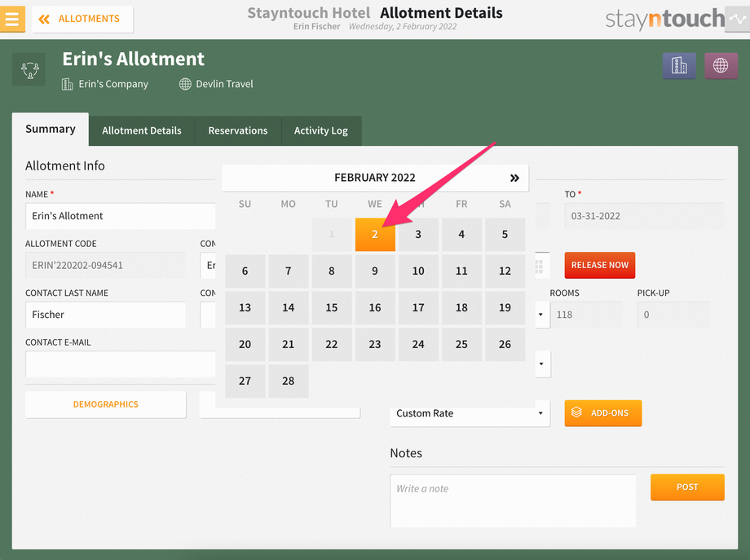Image resolution: width=750 pixels, height=560 pixels.
Task: Click the Release Now button
Action: (x=600, y=266)
